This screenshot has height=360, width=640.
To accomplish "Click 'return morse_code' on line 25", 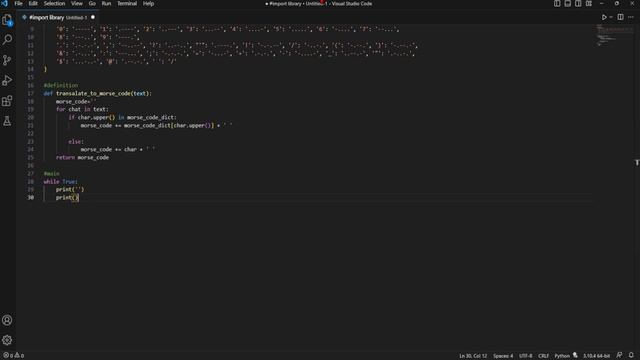I will click(x=82, y=158).
